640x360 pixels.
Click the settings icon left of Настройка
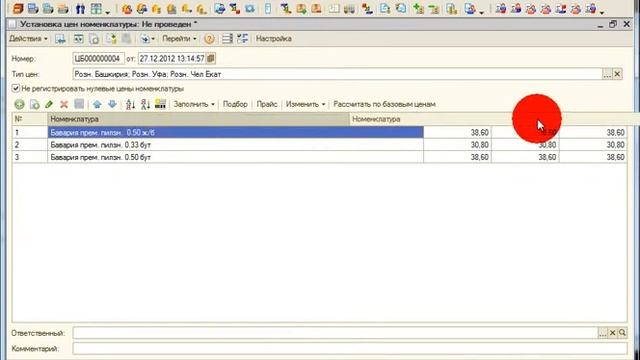click(242, 39)
